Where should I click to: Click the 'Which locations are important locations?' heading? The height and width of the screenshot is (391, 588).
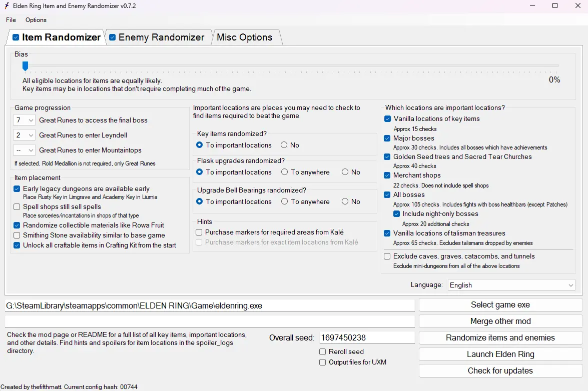[x=445, y=108]
